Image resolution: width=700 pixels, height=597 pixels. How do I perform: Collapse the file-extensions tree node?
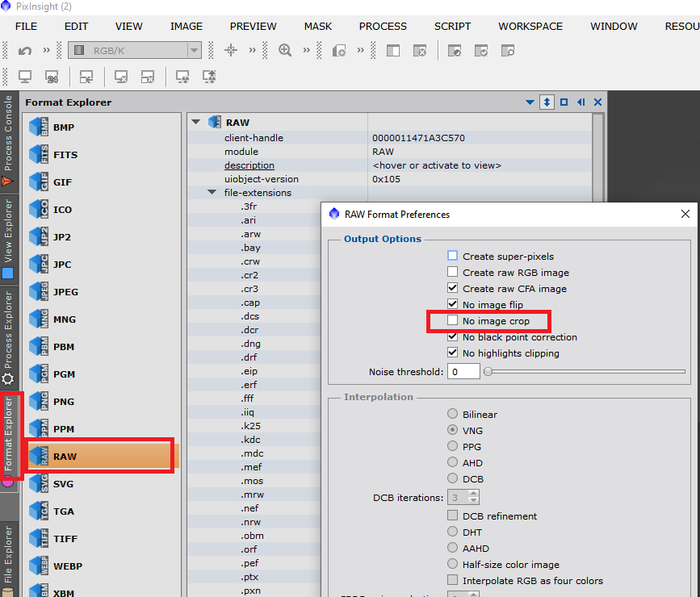coord(212,193)
